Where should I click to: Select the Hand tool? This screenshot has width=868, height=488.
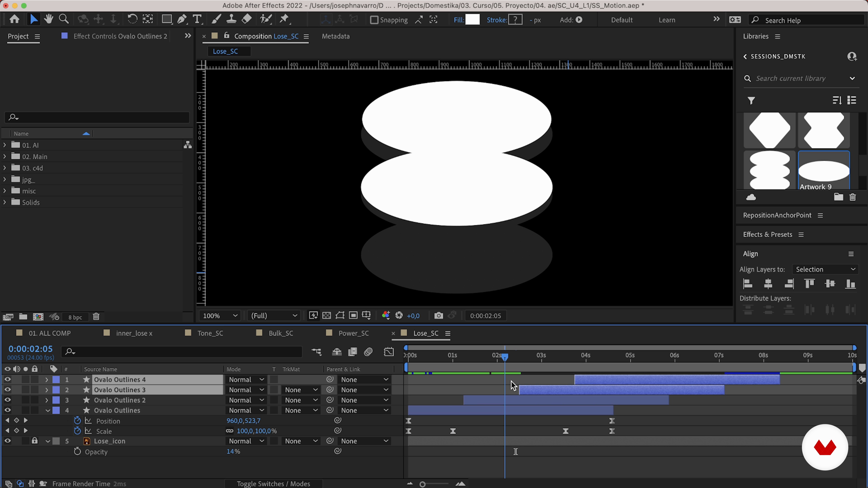(x=49, y=19)
